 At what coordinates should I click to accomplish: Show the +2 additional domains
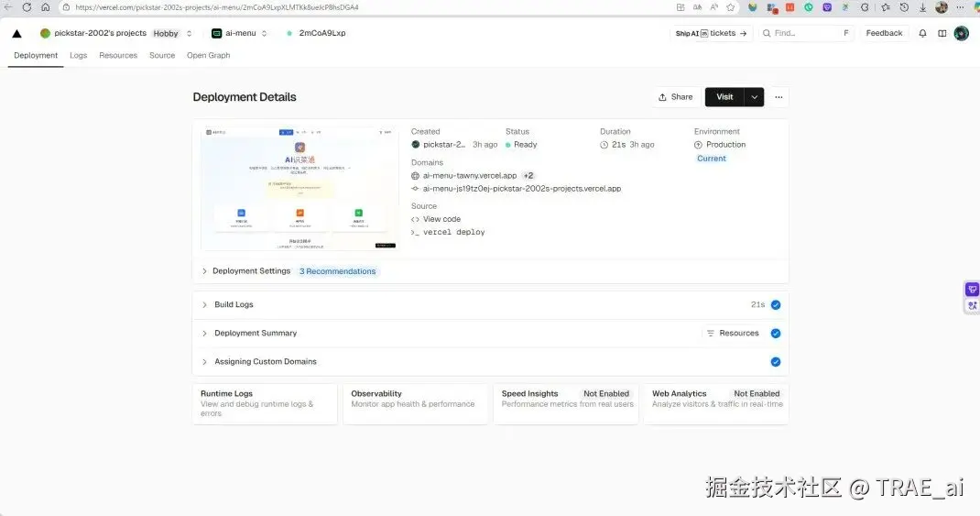[528, 176]
